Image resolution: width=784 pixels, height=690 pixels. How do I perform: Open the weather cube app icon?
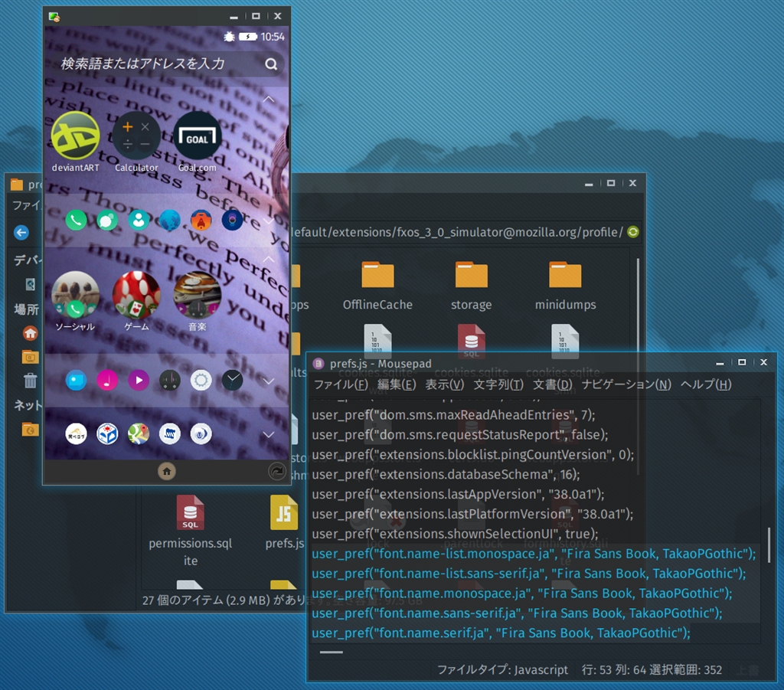[x=107, y=434]
